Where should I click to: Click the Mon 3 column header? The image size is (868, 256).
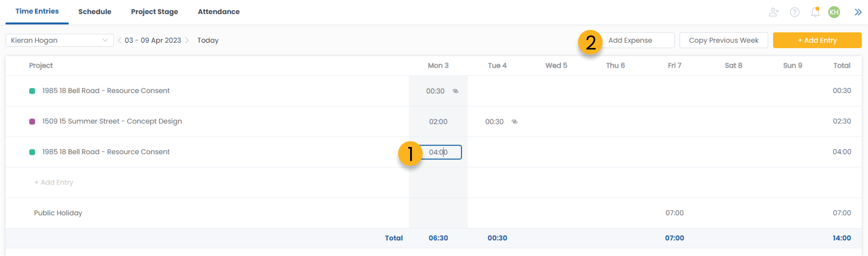pos(438,66)
